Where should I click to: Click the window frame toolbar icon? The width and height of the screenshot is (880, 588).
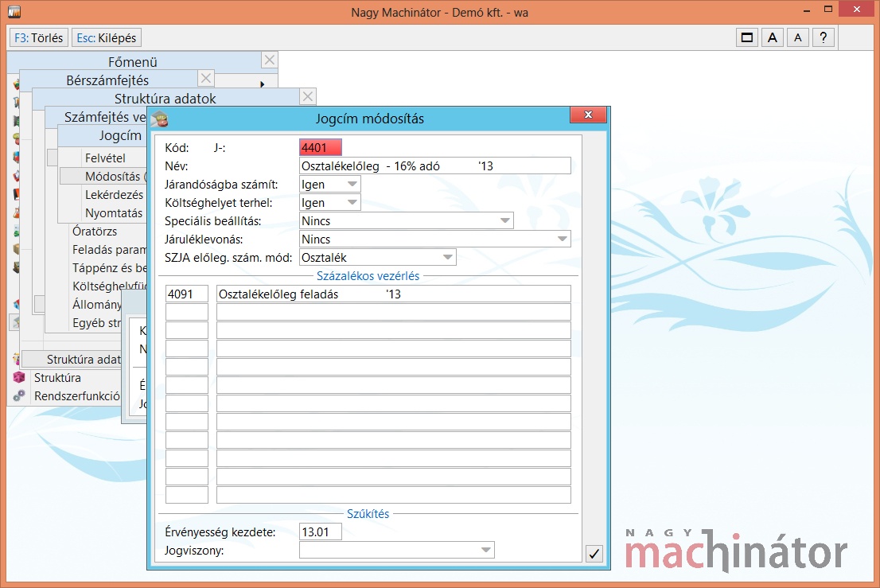tap(747, 37)
